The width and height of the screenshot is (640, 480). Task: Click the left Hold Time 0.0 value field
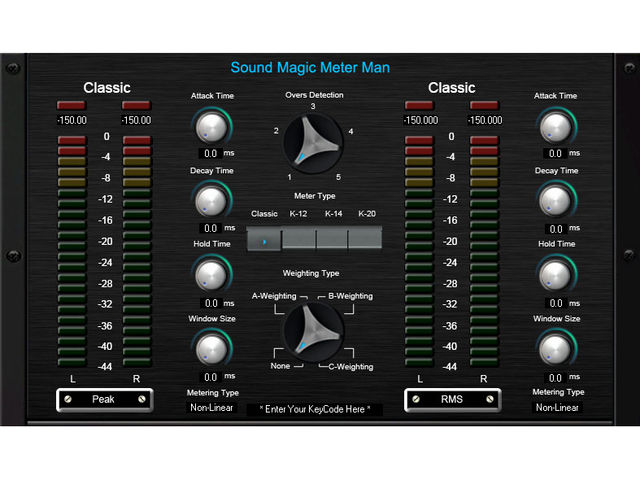211,303
